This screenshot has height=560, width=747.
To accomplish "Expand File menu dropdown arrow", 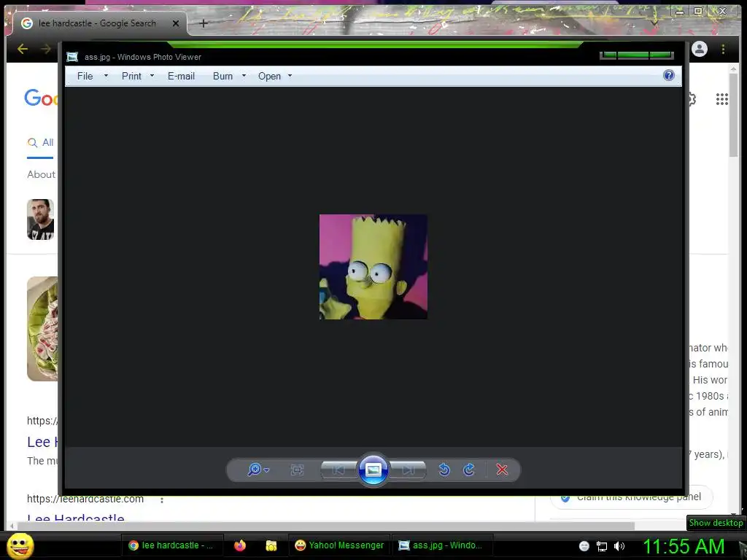I will (x=106, y=76).
